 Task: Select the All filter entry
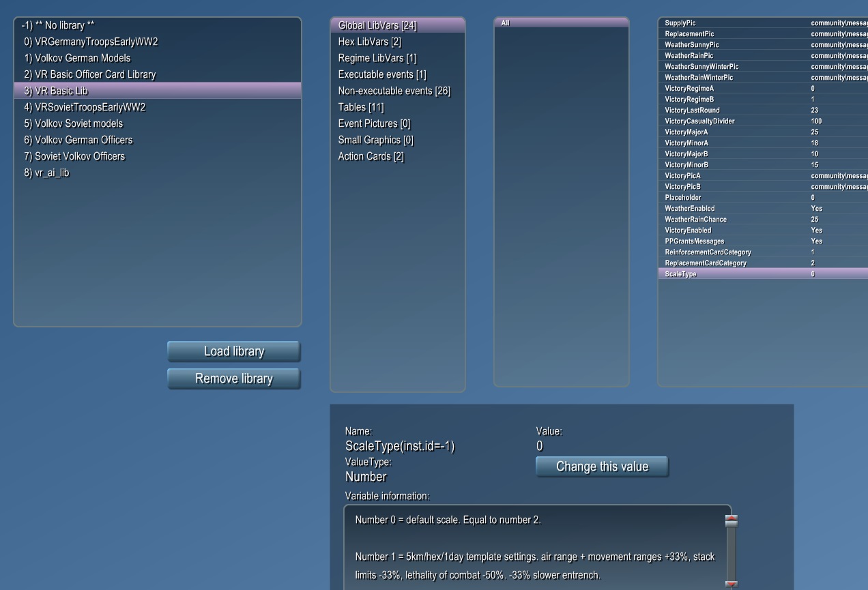tap(562, 23)
